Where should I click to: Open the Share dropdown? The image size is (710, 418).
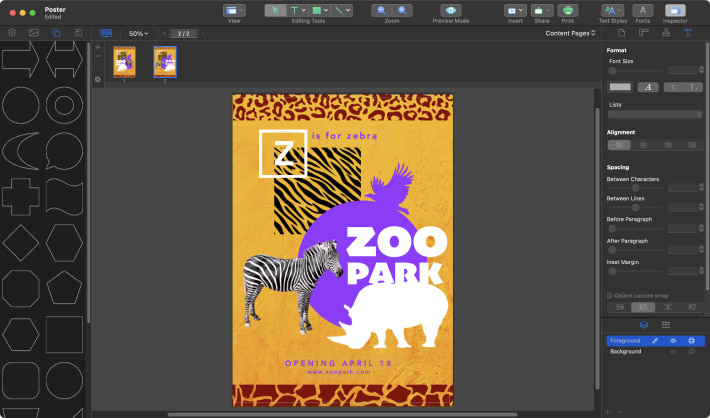pyautogui.click(x=542, y=10)
